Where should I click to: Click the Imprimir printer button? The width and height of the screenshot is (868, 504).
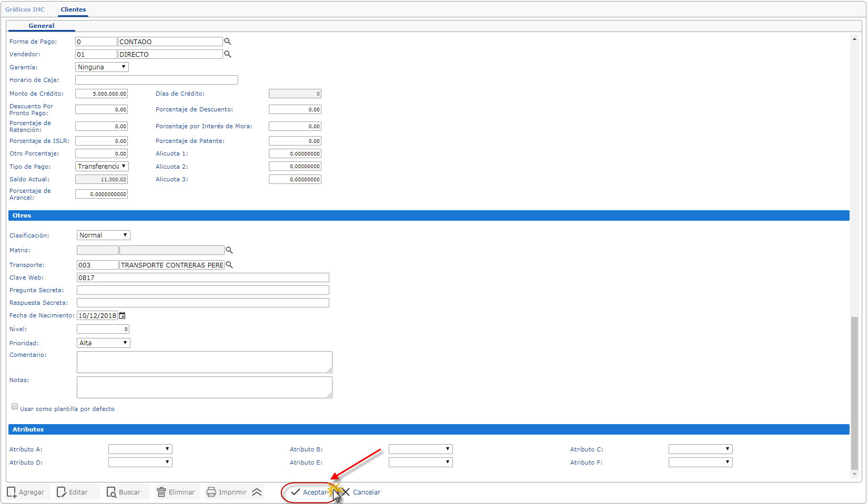[227, 492]
